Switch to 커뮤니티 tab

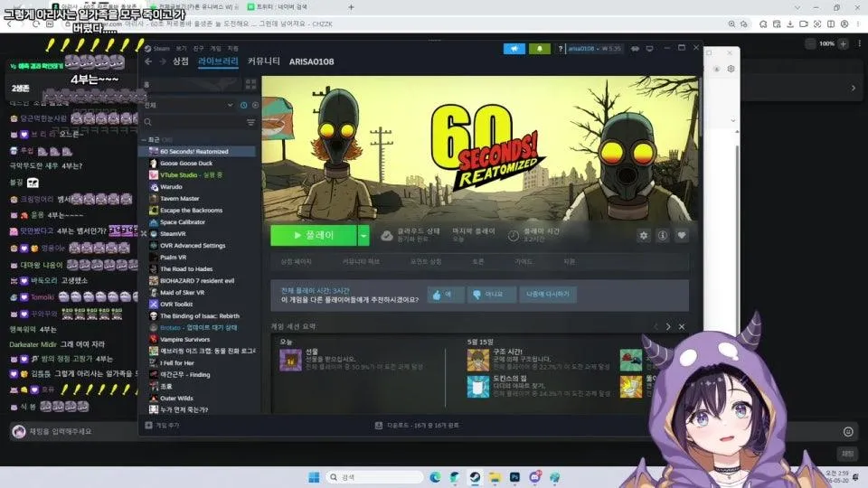tap(263, 61)
